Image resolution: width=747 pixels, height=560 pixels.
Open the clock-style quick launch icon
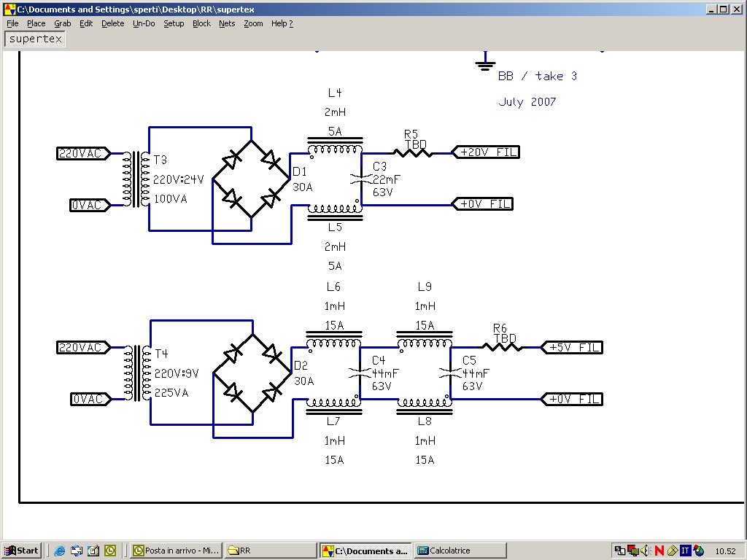click(x=110, y=551)
